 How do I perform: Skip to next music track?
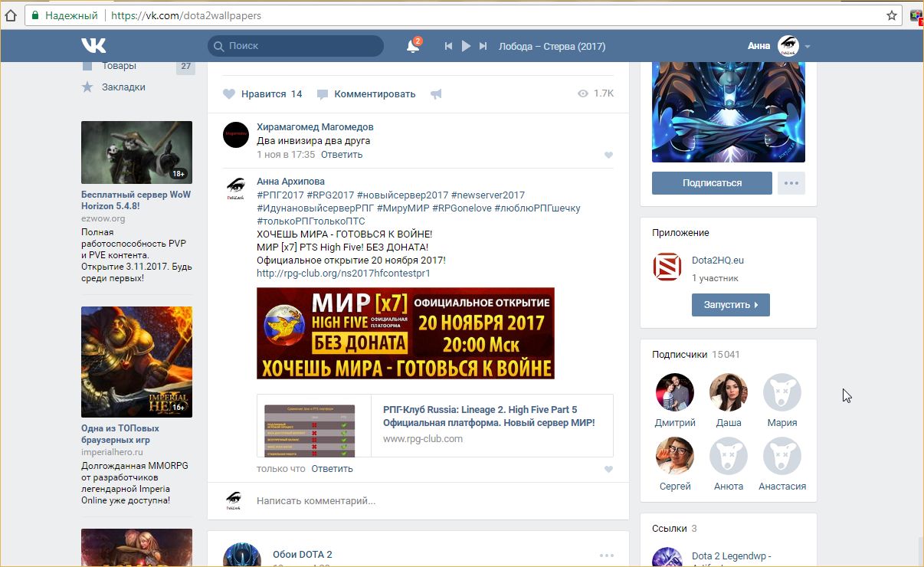click(483, 46)
